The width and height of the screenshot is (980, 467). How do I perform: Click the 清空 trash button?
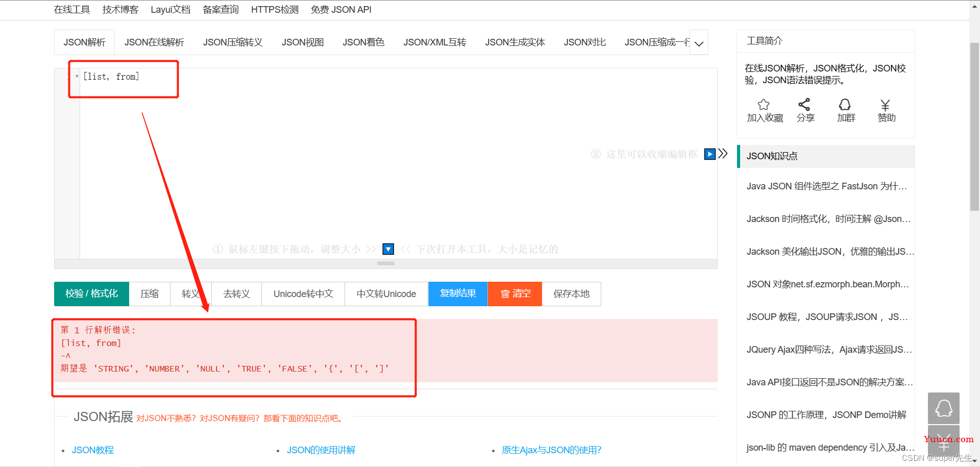click(515, 294)
